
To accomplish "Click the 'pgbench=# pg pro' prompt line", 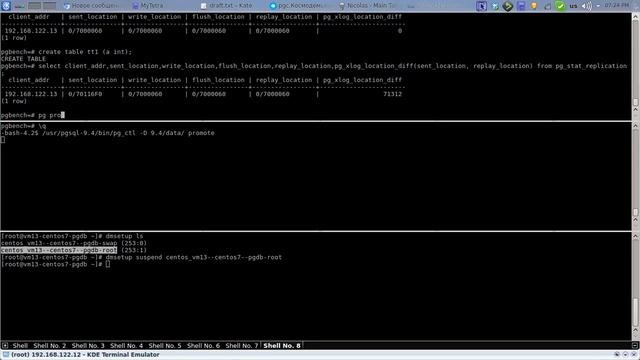I will (33, 115).
